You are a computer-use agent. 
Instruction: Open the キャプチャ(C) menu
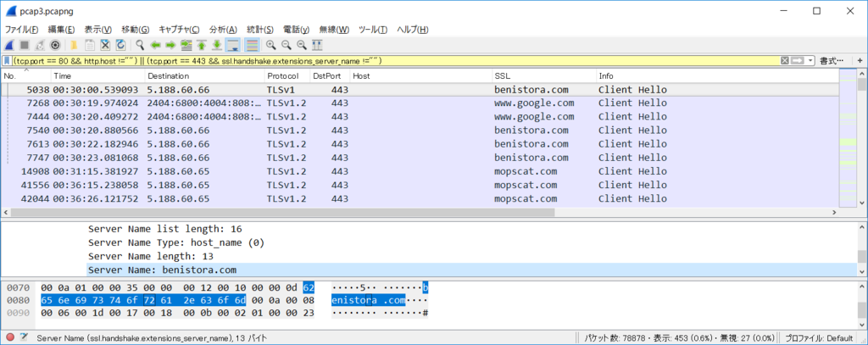point(180,30)
